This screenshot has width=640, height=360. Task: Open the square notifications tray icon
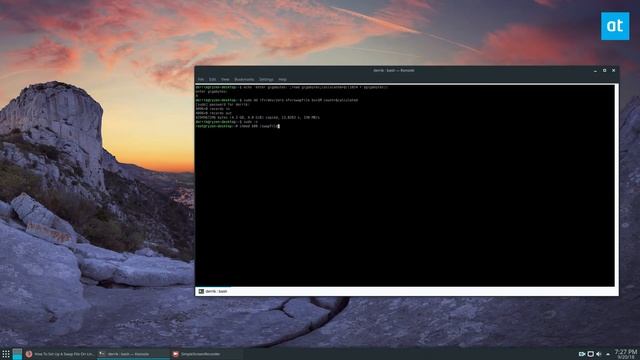click(591, 354)
